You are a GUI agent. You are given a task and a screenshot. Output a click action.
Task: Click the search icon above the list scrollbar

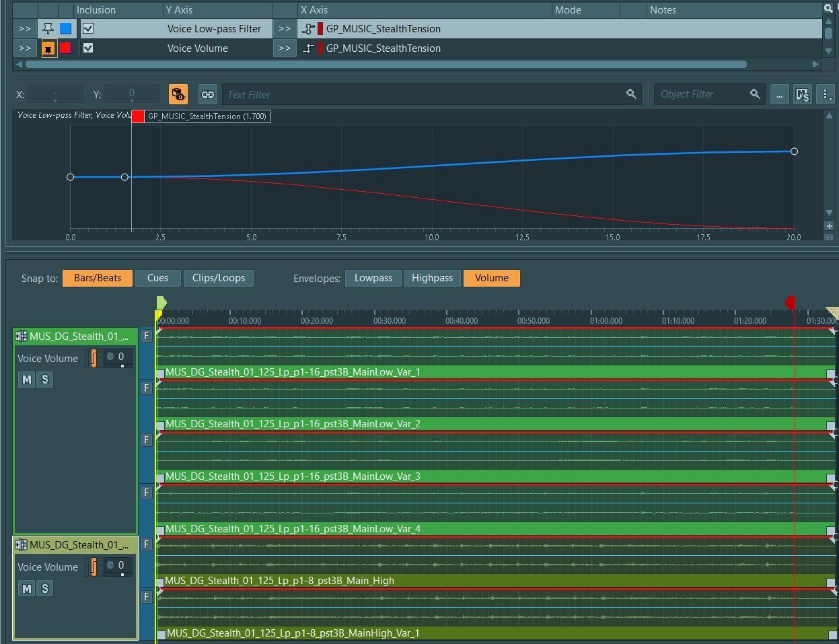coord(828,9)
